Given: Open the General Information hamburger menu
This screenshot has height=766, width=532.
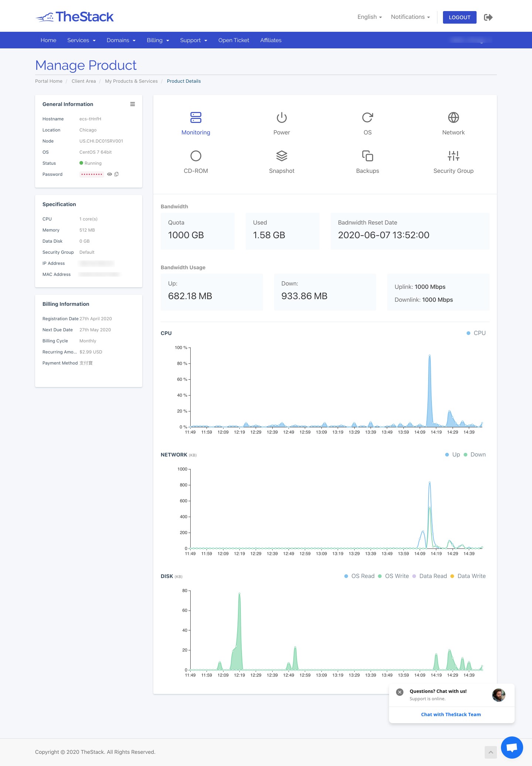Looking at the screenshot, I should [133, 104].
